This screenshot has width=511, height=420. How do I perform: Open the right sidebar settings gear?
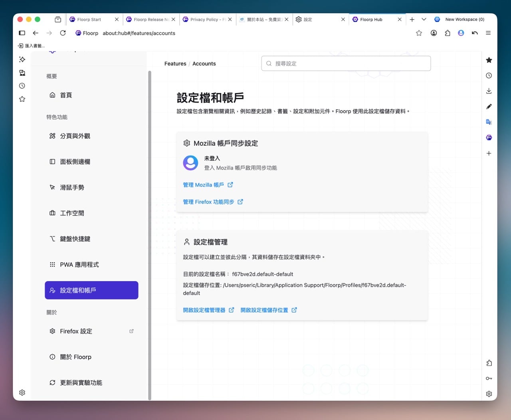click(x=489, y=394)
